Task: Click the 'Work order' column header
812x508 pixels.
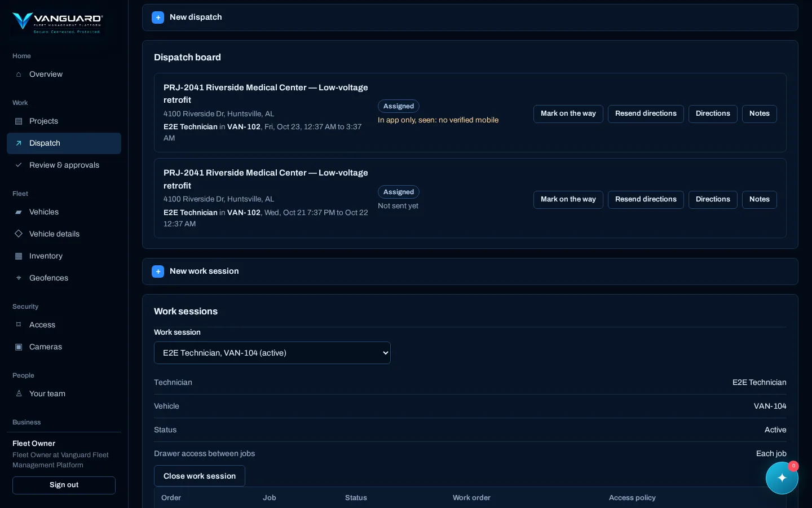Action: pyautogui.click(x=471, y=498)
